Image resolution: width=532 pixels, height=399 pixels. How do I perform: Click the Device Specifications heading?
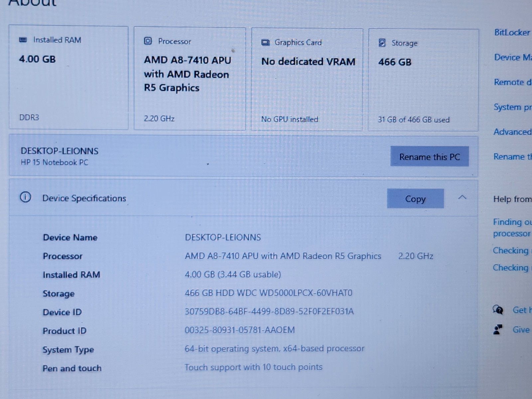pyautogui.click(x=84, y=198)
